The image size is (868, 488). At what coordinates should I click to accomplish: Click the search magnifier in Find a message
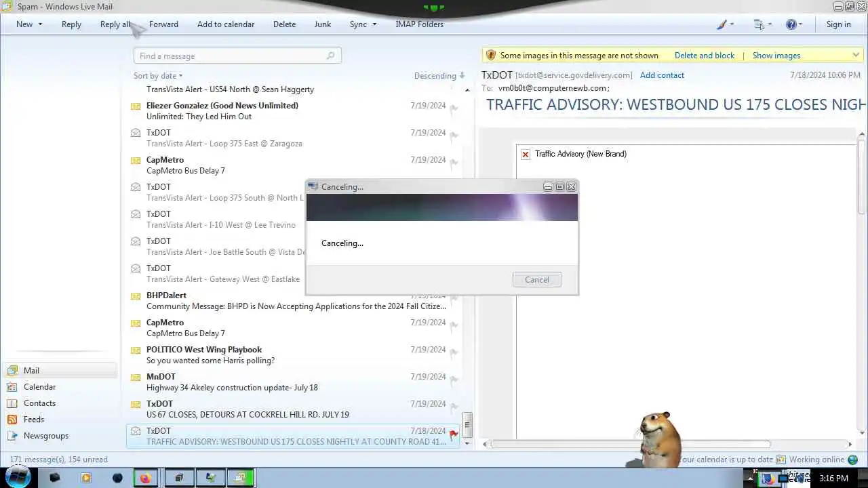pos(331,56)
